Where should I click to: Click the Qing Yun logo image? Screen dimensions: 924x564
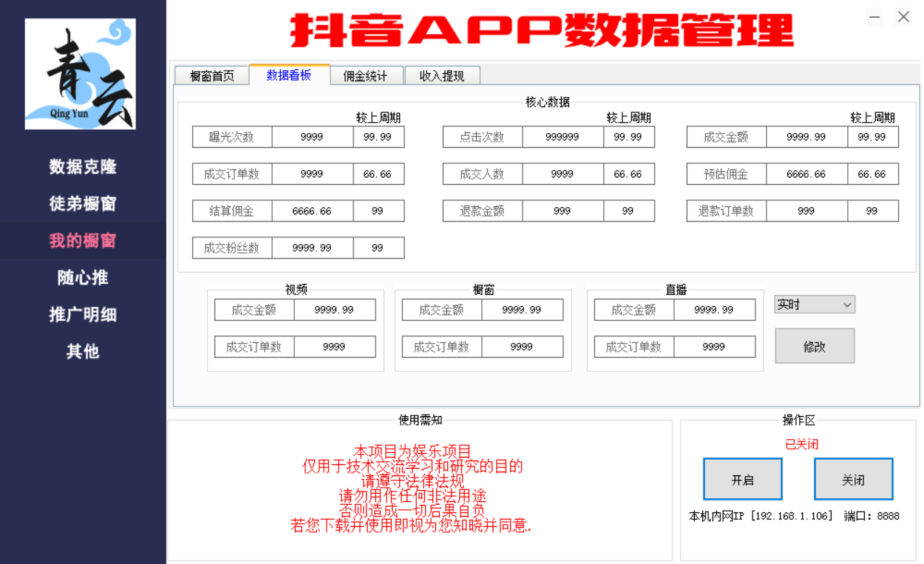click(x=80, y=74)
